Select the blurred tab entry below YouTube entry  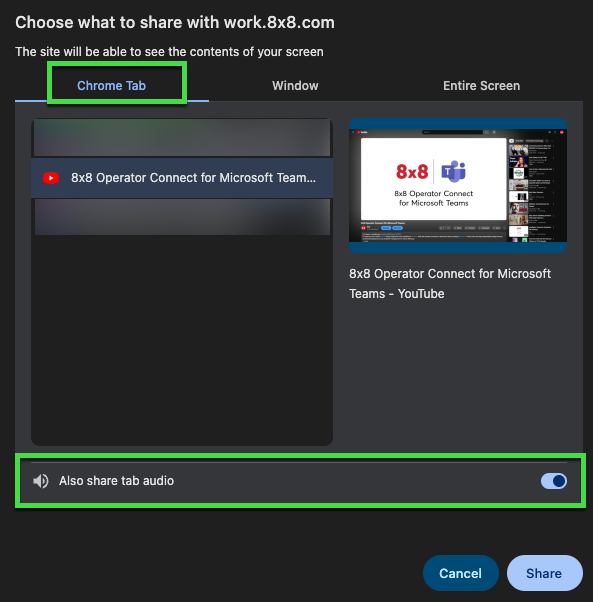click(182, 217)
